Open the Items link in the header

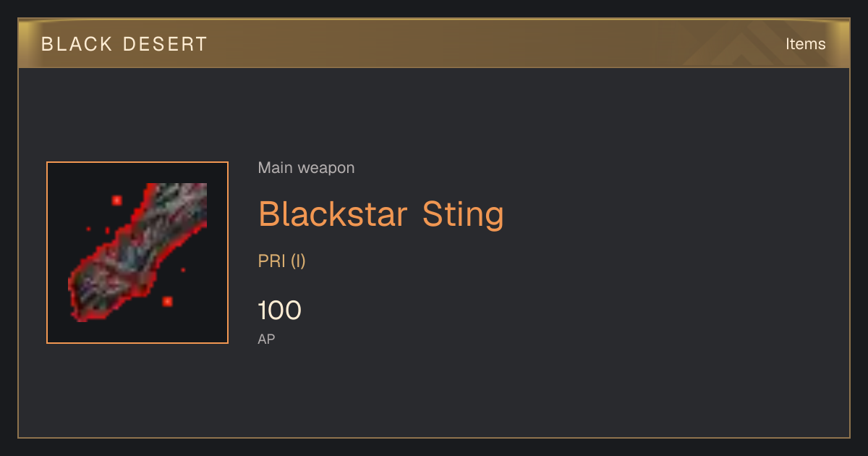(805, 43)
